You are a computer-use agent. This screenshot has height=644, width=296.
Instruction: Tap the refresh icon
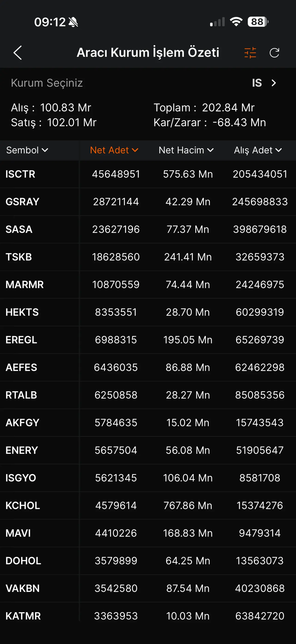[x=274, y=53]
